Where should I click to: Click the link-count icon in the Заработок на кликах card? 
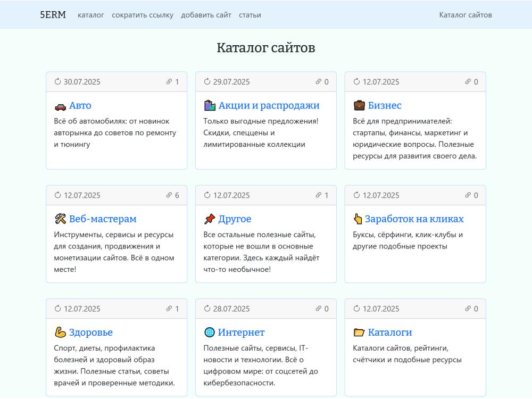point(468,195)
